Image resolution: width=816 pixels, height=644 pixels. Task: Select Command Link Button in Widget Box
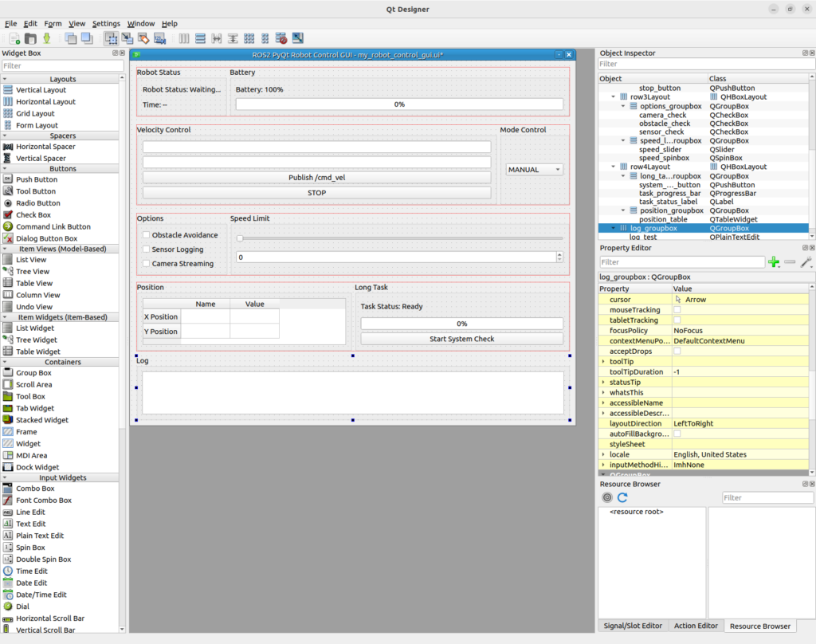[x=53, y=226]
